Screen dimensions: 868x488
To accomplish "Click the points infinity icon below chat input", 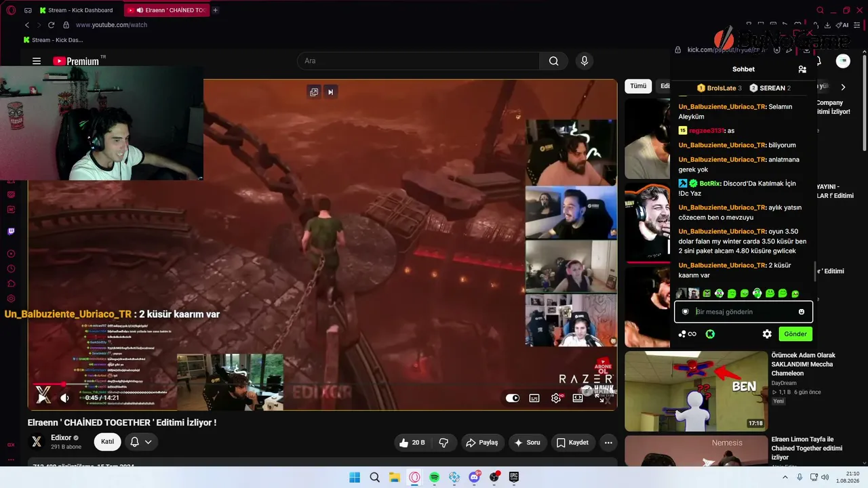I will (x=688, y=334).
